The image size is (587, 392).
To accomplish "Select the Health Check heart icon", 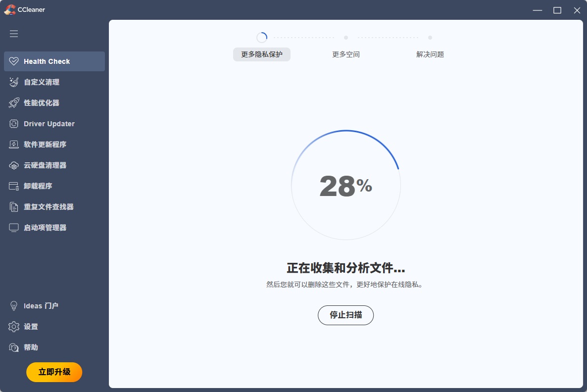I will 14,61.
